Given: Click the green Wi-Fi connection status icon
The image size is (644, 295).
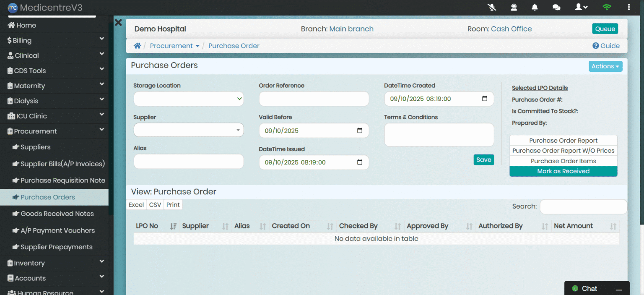Looking at the screenshot, I should (x=606, y=7).
